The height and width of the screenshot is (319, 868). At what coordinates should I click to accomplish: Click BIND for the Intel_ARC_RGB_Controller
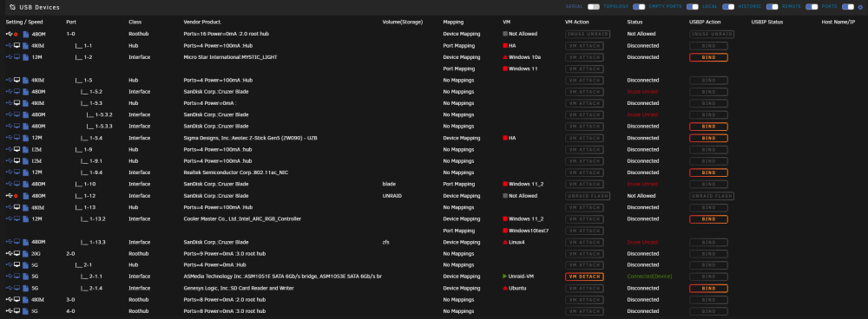tap(708, 219)
